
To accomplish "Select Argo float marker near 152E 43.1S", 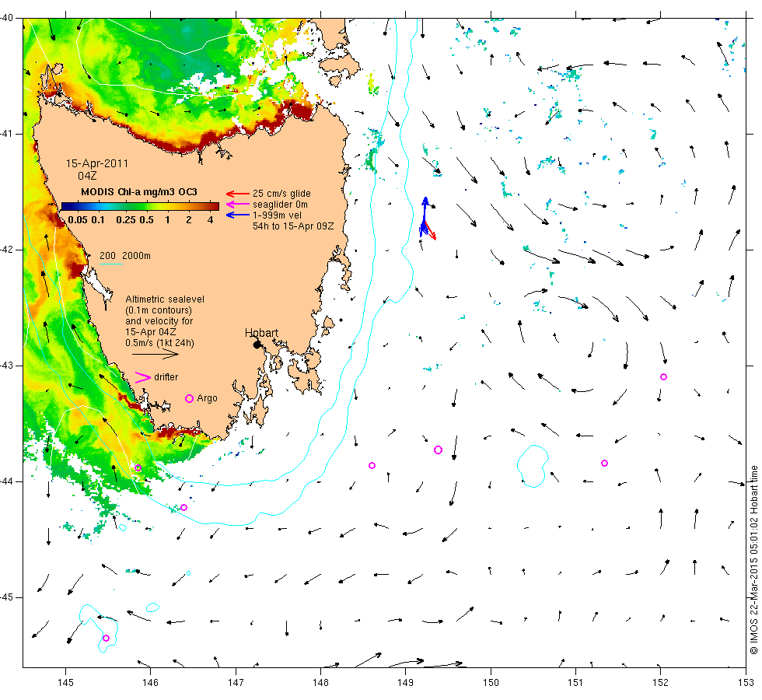I will click(x=663, y=376).
